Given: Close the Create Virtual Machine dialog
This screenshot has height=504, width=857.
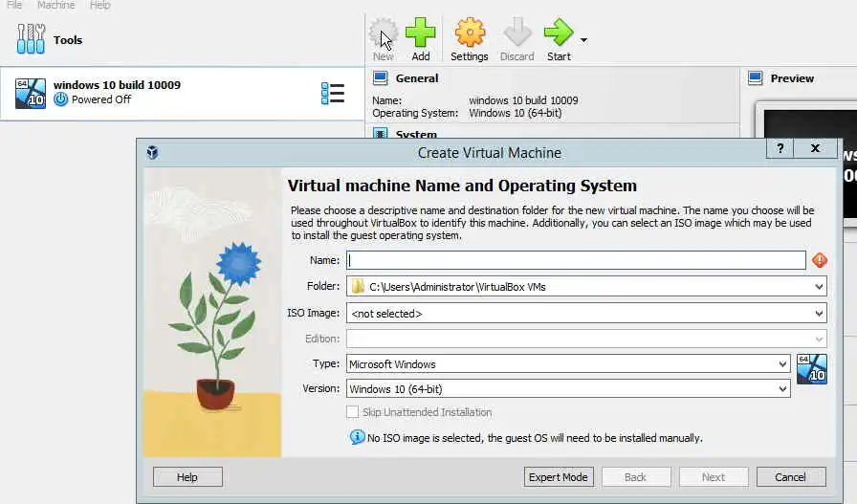Looking at the screenshot, I should pyautogui.click(x=816, y=148).
